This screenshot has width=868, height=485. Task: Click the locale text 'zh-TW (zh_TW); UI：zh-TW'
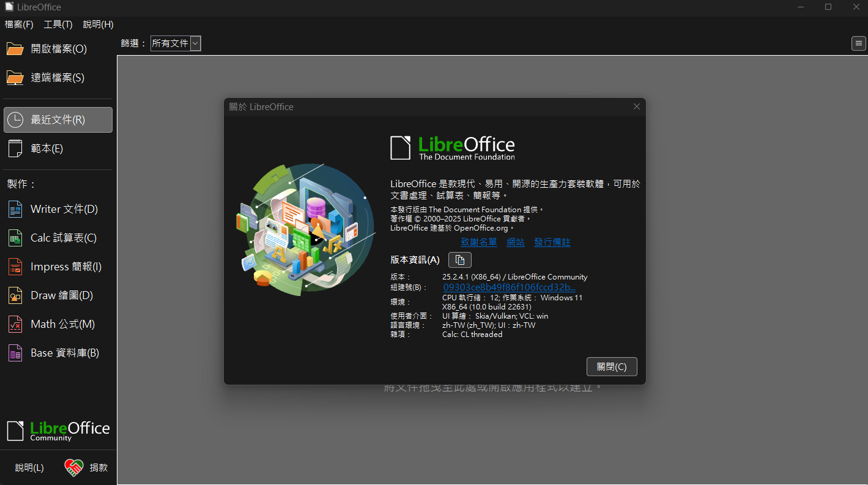click(x=489, y=325)
